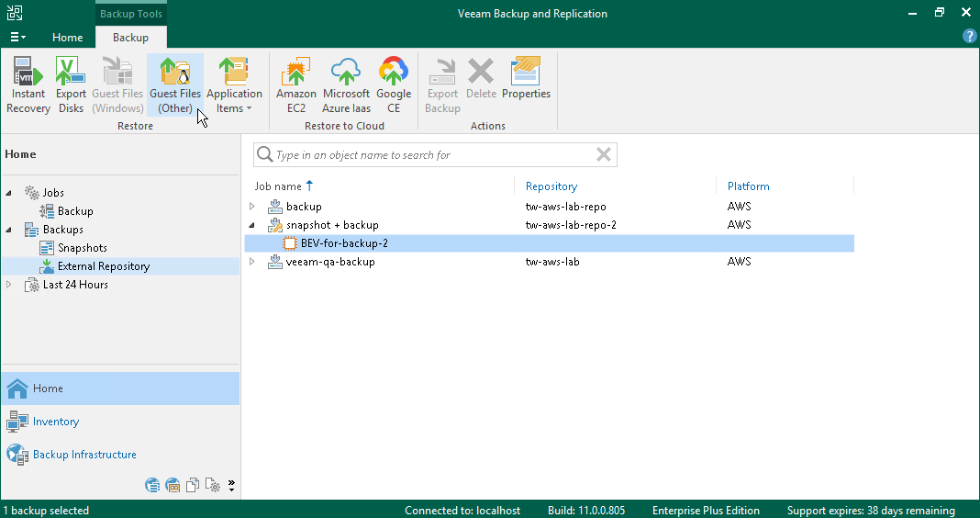
Task: Click the globe view shortcut icon
Action: [x=152, y=485]
